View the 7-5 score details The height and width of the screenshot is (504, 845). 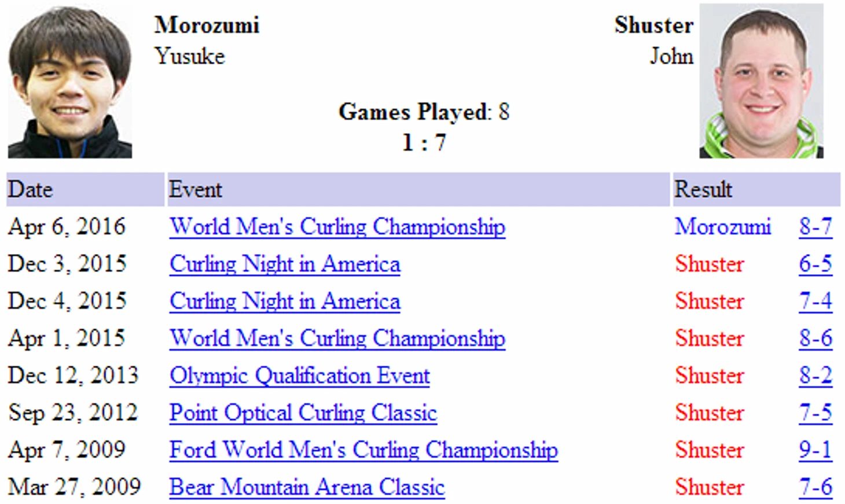click(x=815, y=413)
